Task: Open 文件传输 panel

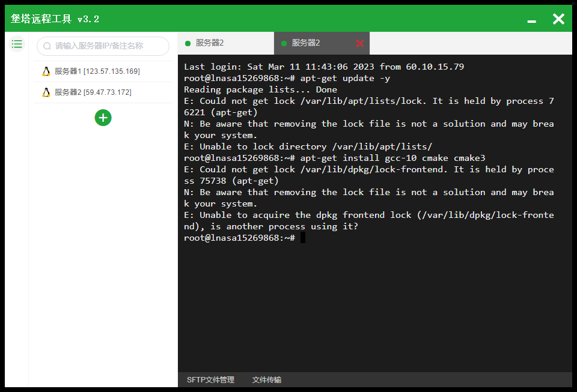Action: [x=266, y=380]
